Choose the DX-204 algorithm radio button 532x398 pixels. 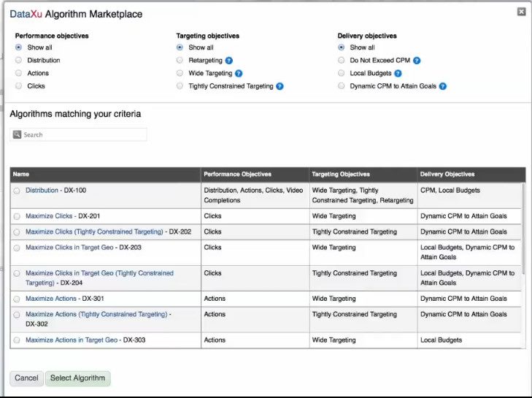pyautogui.click(x=17, y=273)
